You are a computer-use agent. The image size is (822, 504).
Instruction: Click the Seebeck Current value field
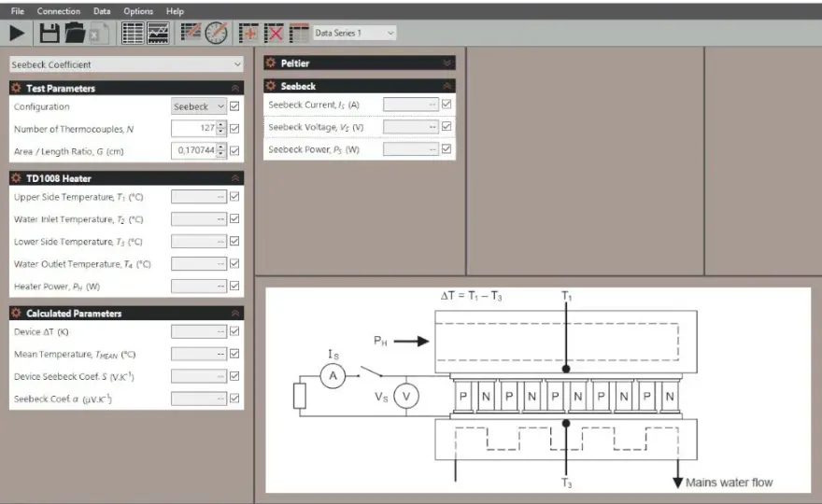click(x=410, y=104)
